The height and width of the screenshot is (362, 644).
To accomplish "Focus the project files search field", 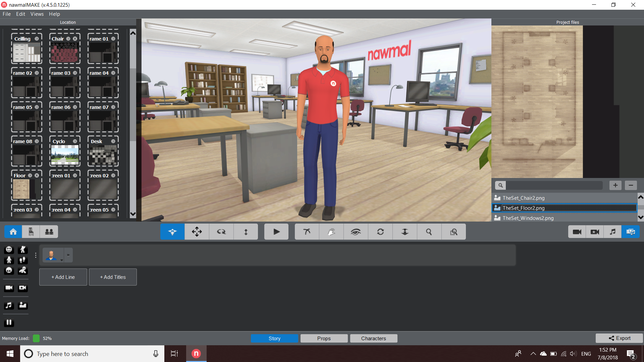I will [554, 185].
